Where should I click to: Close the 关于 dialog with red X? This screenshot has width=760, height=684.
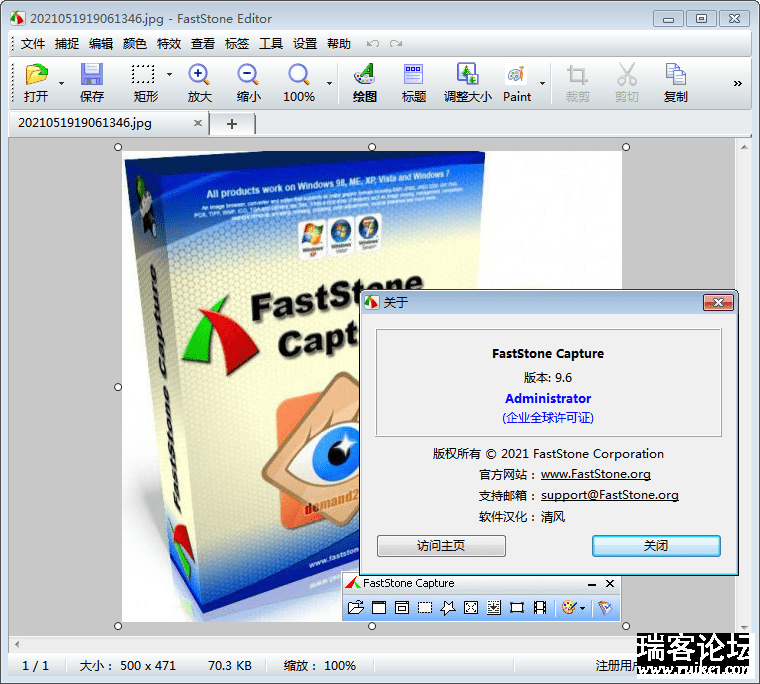click(x=718, y=302)
